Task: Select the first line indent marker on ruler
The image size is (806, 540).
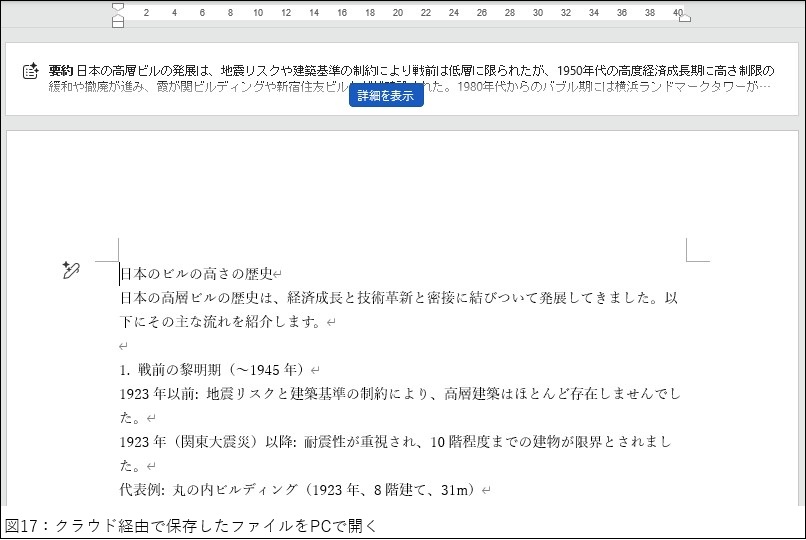Action: tap(118, 7)
